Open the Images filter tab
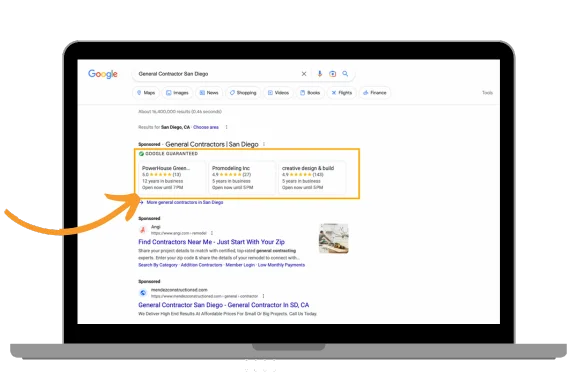The image size is (570, 390). 177,93
